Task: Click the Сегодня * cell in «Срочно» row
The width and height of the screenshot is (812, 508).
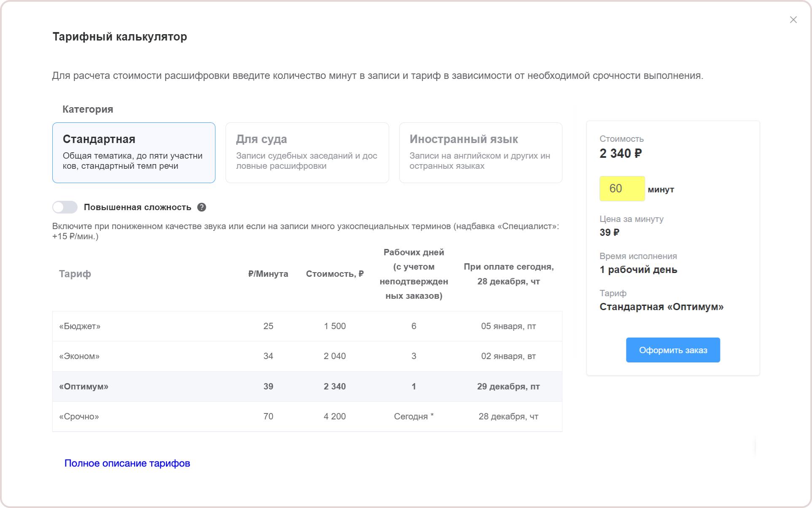Action: point(414,416)
